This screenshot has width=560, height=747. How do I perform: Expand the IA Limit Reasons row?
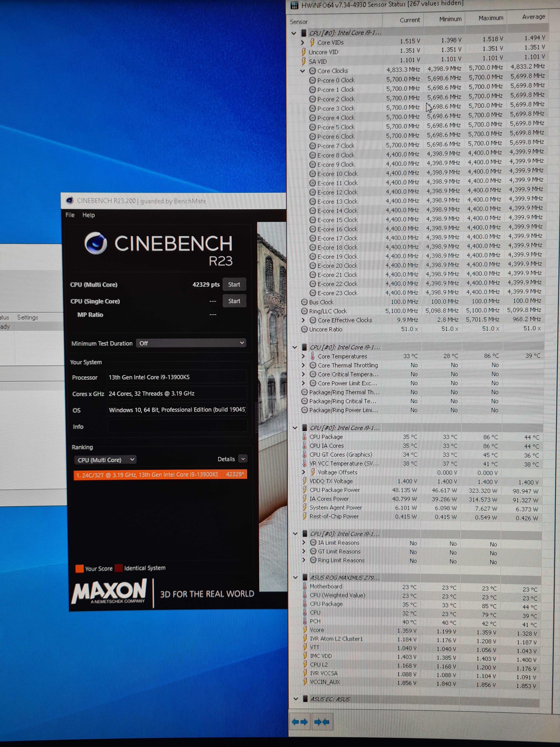(304, 543)
